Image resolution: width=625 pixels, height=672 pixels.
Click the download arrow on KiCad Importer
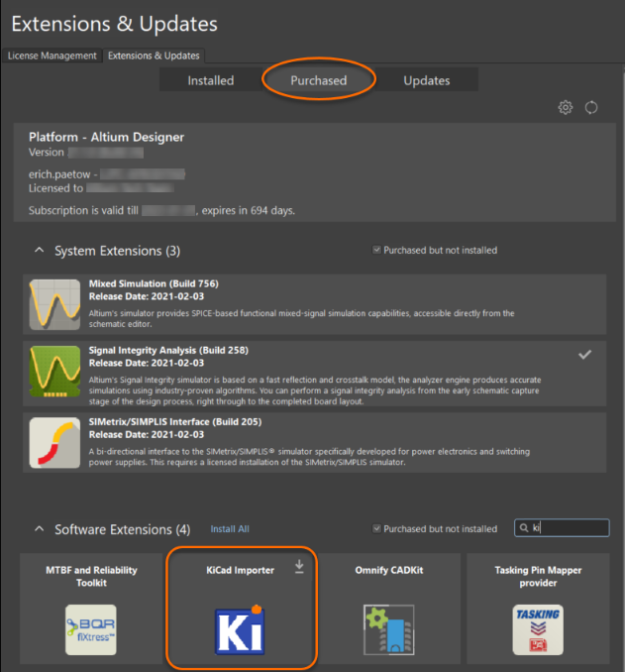(x=299, y=567)
